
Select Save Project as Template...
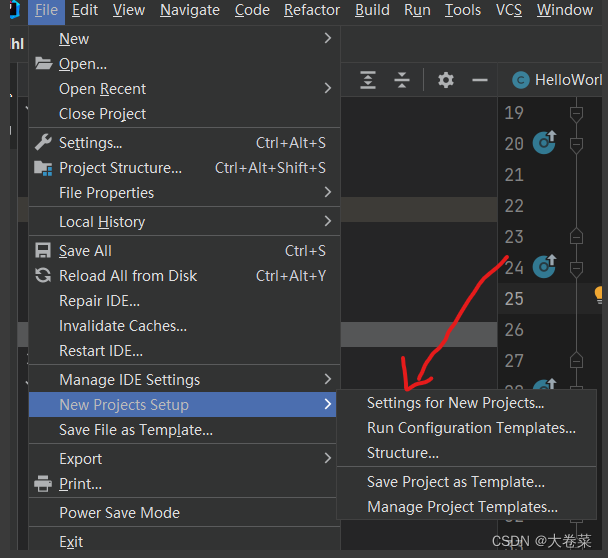pos(466,482)
